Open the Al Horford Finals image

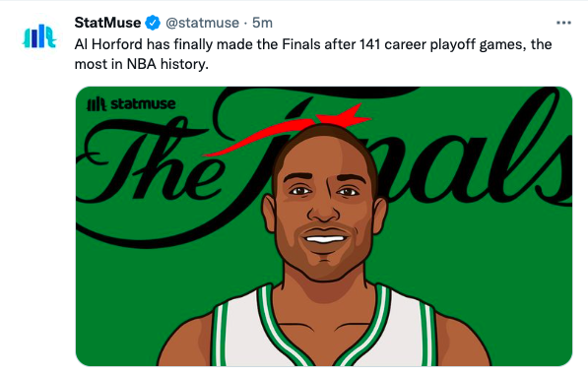click(324, 226)
